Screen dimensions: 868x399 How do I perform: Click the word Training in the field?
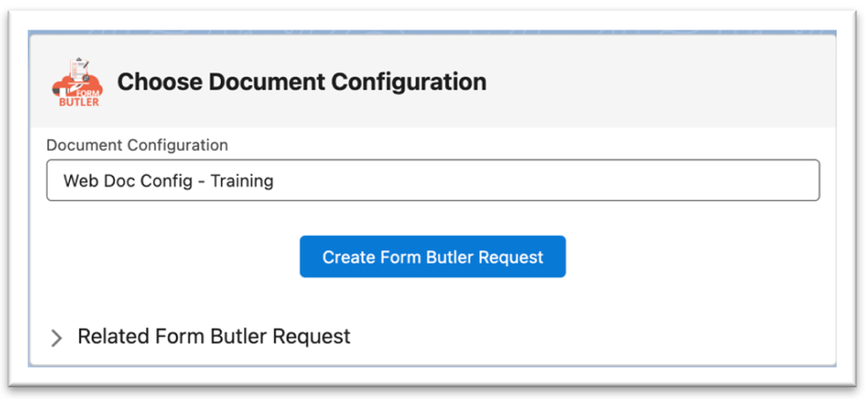[x=242, y=180]
